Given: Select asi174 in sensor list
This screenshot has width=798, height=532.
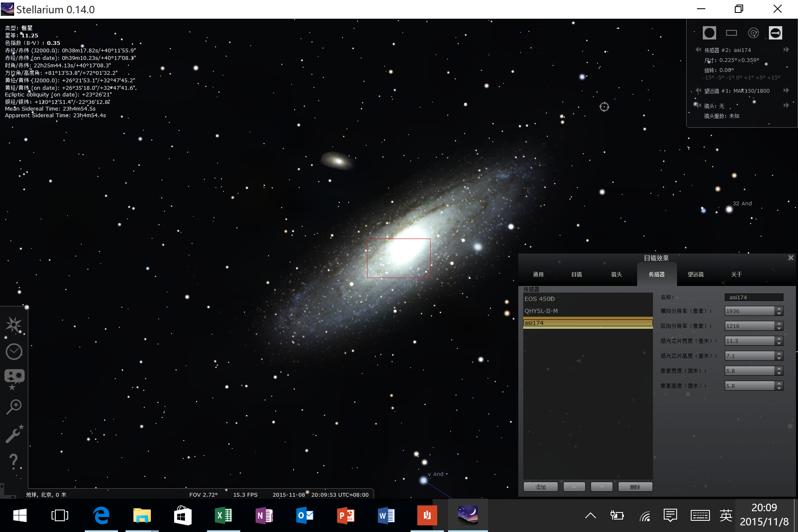Looking at the screenshot, I should (588, 323).
